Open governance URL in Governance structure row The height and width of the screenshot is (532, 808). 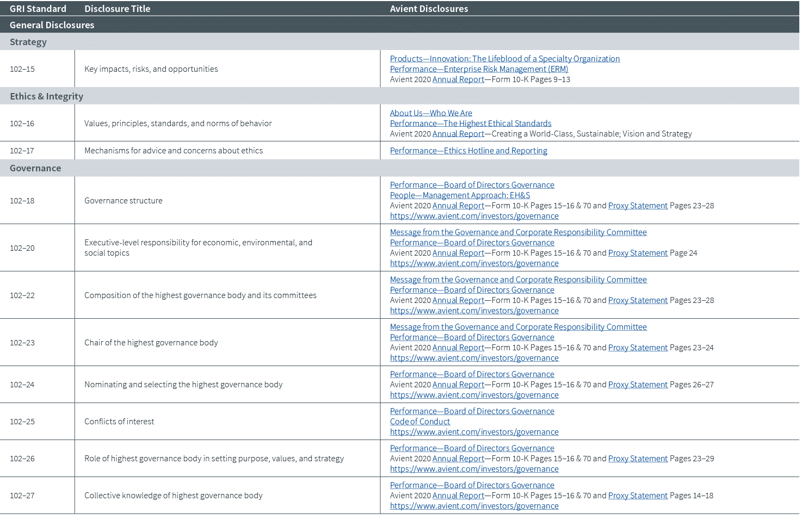click(474, 216)
